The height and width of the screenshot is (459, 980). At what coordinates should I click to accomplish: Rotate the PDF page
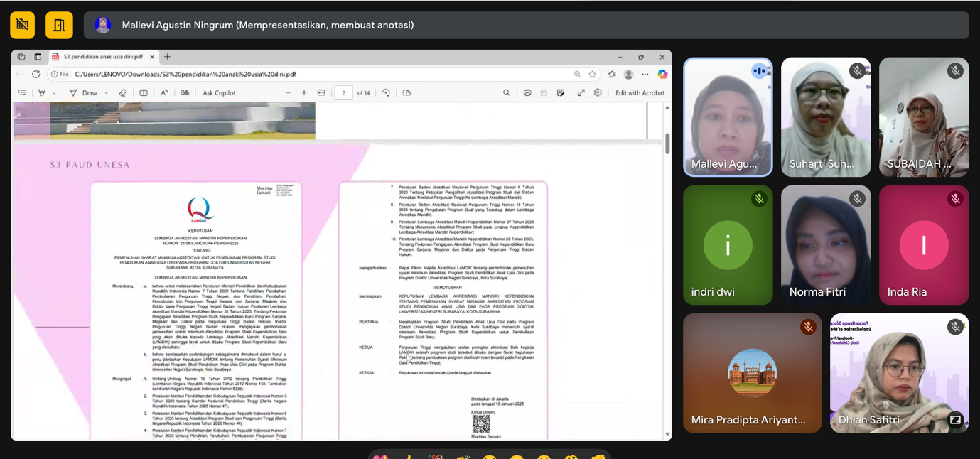pyautogui.click(x=386, y=93)
